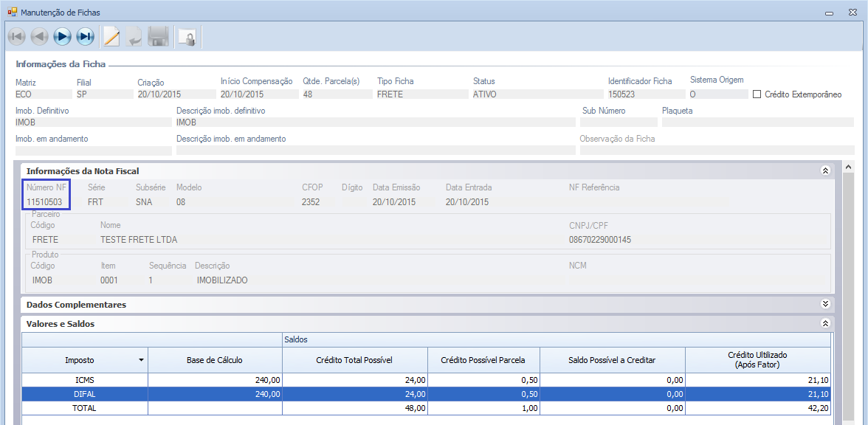Sort by Base de Cálculo column header
The image size is (868, 425).
214,360
